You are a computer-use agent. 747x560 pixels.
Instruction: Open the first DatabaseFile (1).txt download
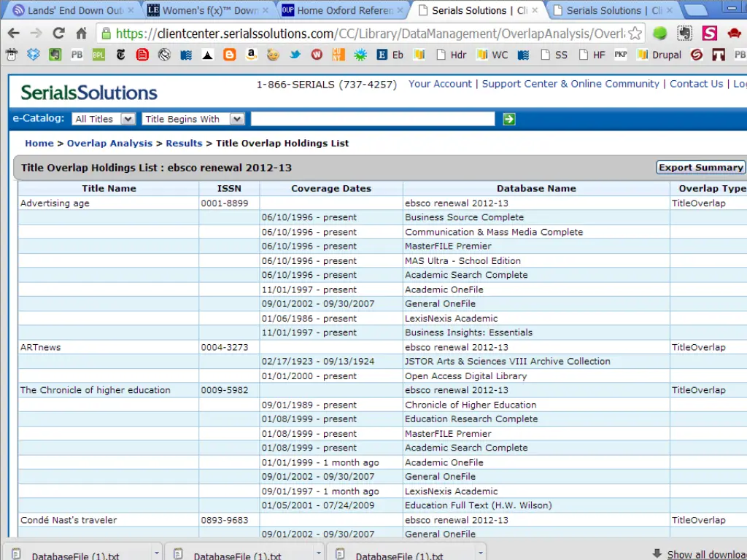75,556
